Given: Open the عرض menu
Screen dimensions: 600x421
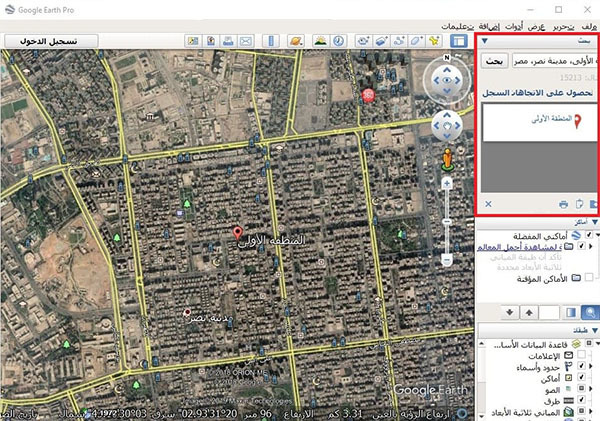Looking at the screenshot, I should (536, 26).
